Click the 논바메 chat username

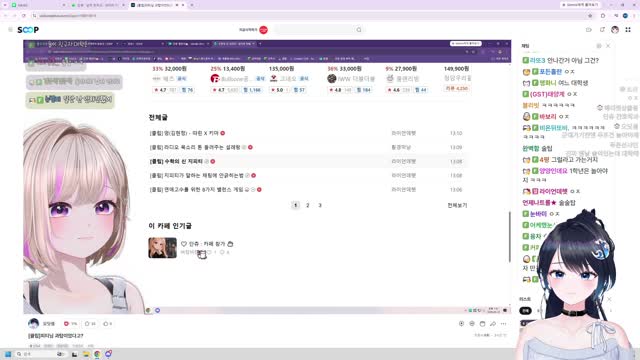(x=538, y=214)
